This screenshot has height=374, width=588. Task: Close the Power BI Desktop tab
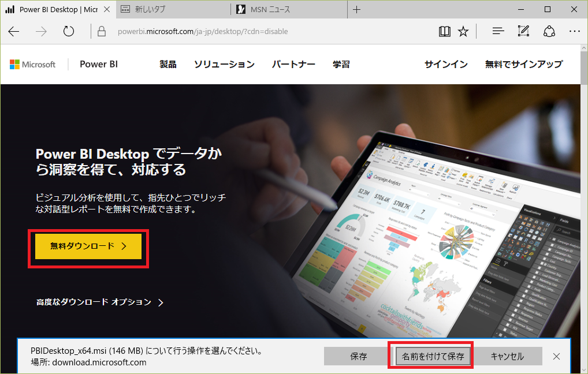click(107, 9)
